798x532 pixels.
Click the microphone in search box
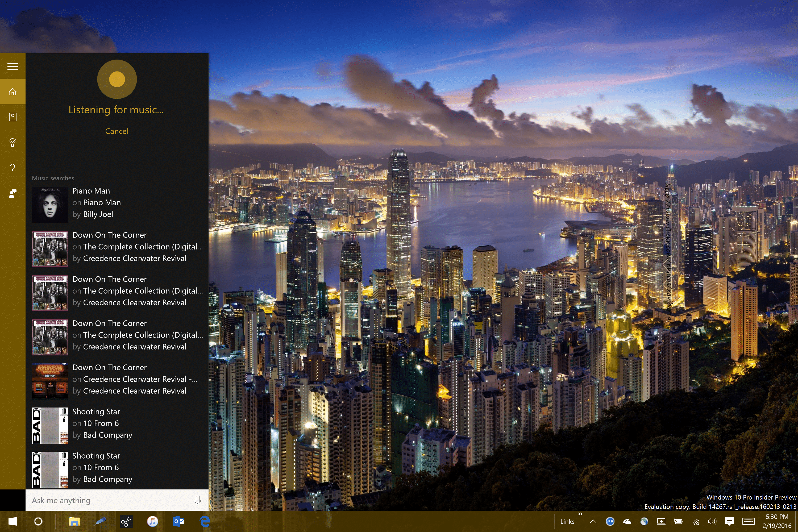[197, 500]
